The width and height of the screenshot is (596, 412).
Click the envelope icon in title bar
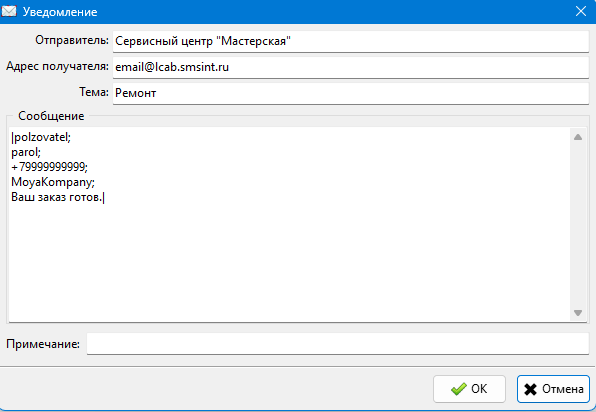[9, 11]
